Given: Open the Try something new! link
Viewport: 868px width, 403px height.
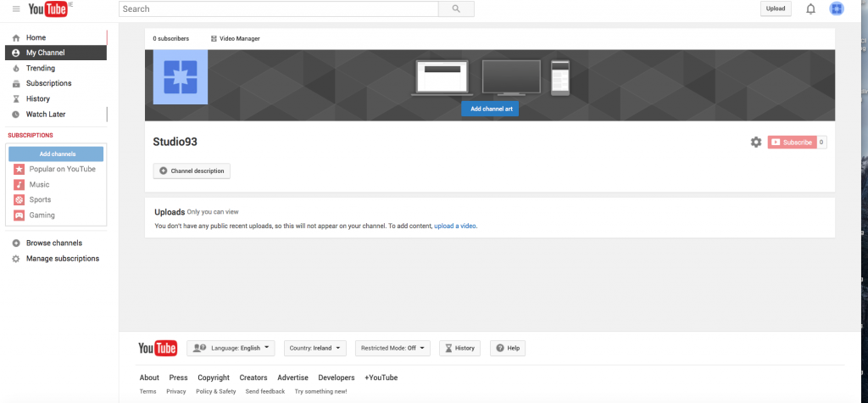Looking at the screenshot, I should [321, 391].
